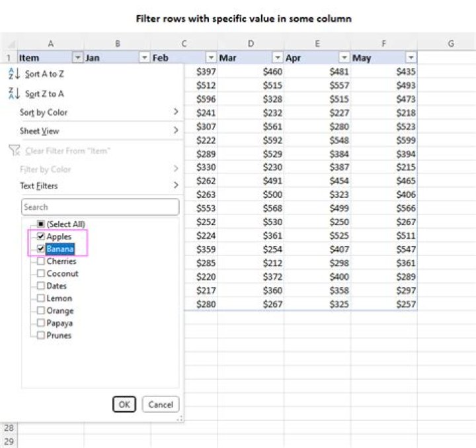The height and width of the screenshot is (448, 476).
Task: Select row 29 header
Action: [x=9, y=441]
